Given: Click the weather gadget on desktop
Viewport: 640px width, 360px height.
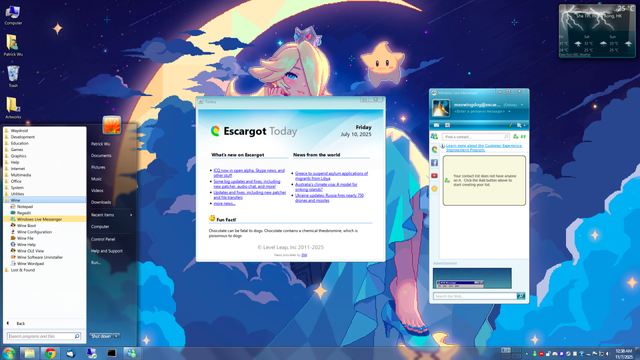Looking at the screenshot, I should [x=597, y=31].
